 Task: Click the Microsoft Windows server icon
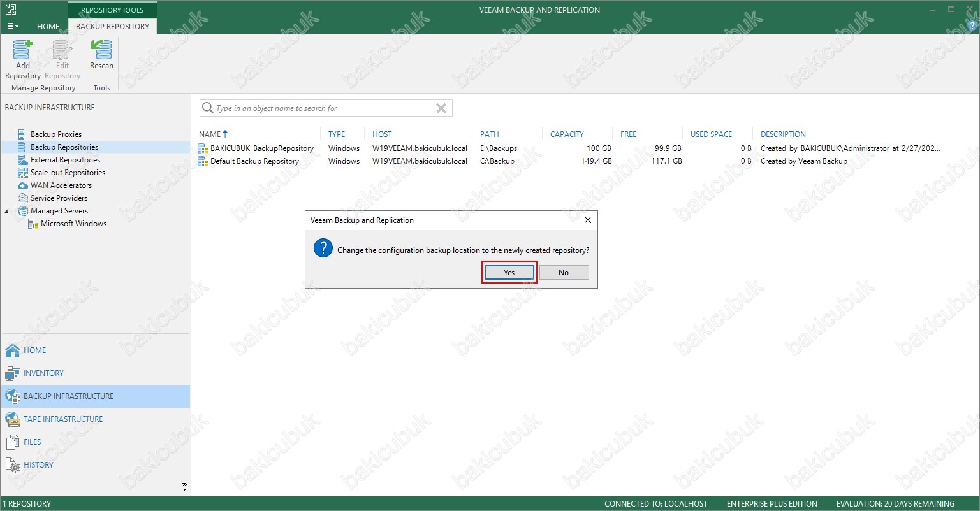point(33,224)
